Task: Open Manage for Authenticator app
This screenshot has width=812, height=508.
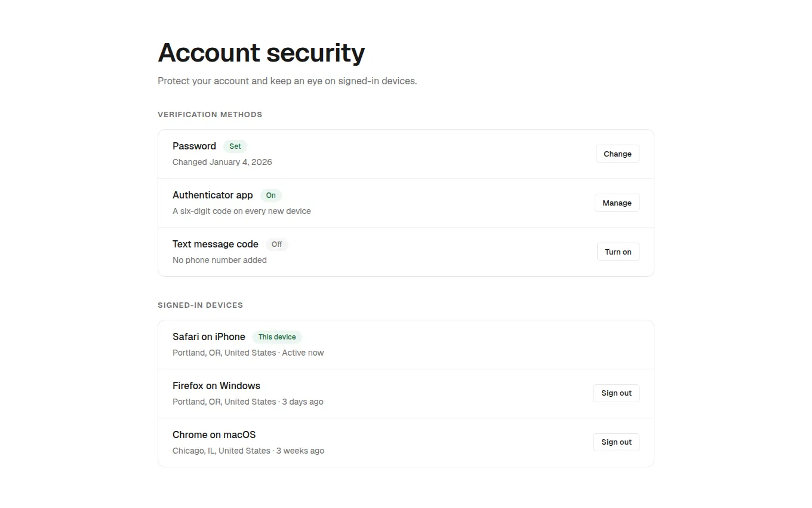Action: [x=617, y=203]
